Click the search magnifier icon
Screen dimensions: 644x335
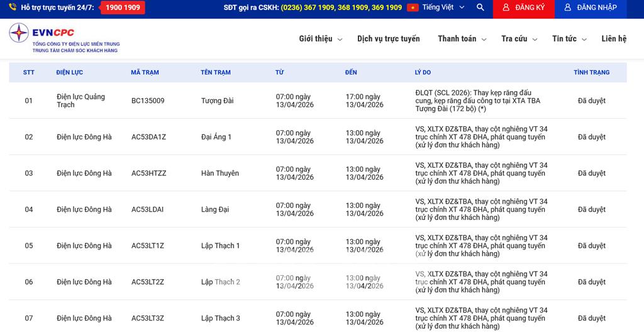click(x=480, y=8)
